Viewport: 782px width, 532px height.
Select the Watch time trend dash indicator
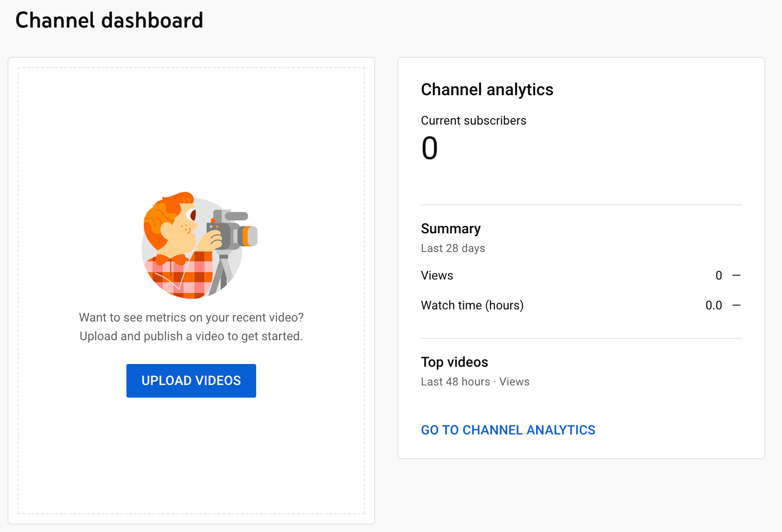point(737,305)
